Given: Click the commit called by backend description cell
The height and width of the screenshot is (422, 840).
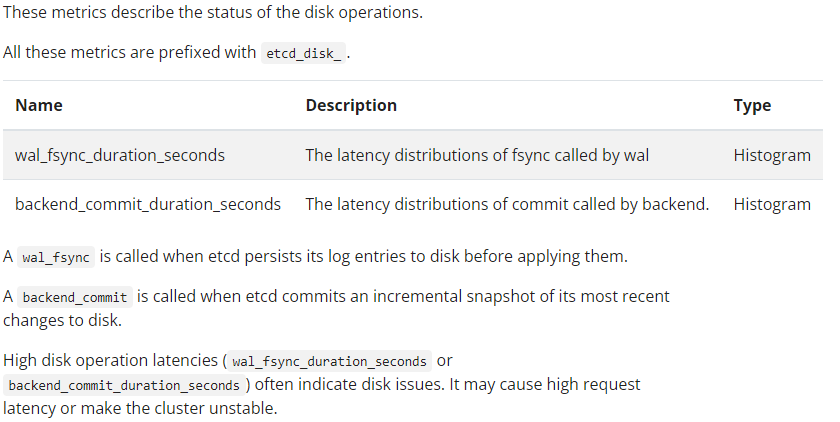Looking at the screenshot, I should pos(507,204).
